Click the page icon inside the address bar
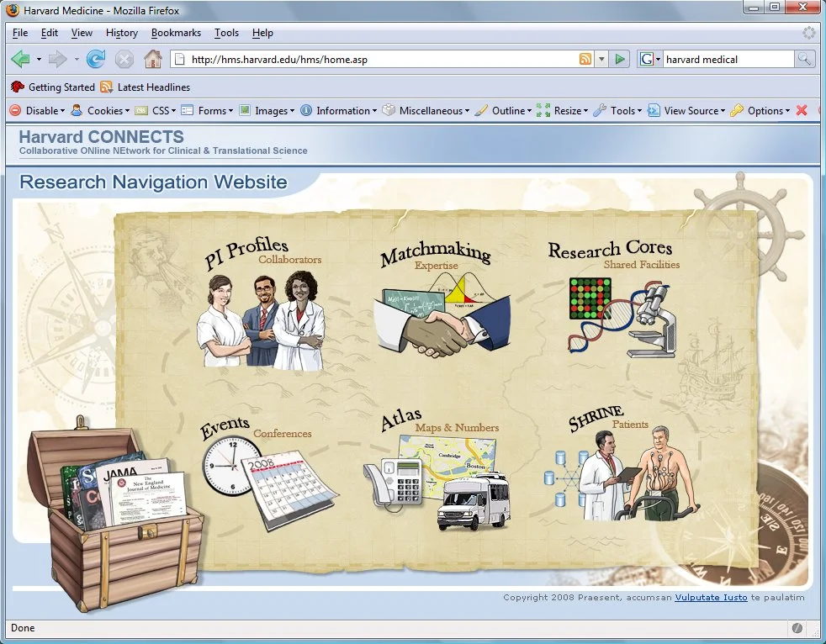The height and width of the screenshot is (644, 826). click(x=180, y=59)
